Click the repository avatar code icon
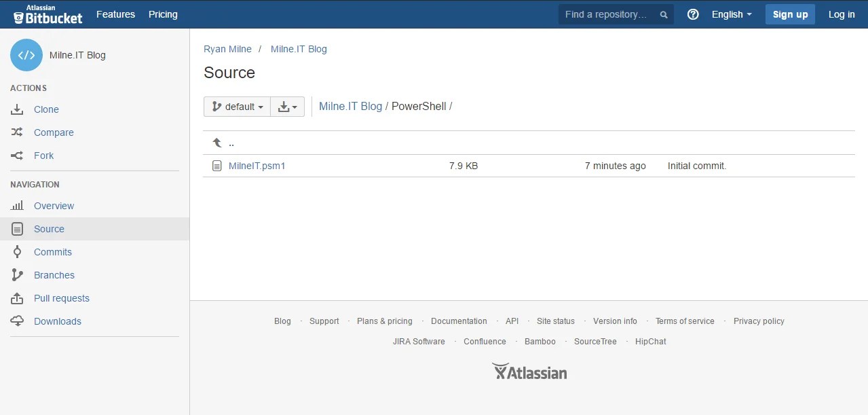The width and height of the screenshot is (868, 415). pyautogui.click(x=26, y=55)
